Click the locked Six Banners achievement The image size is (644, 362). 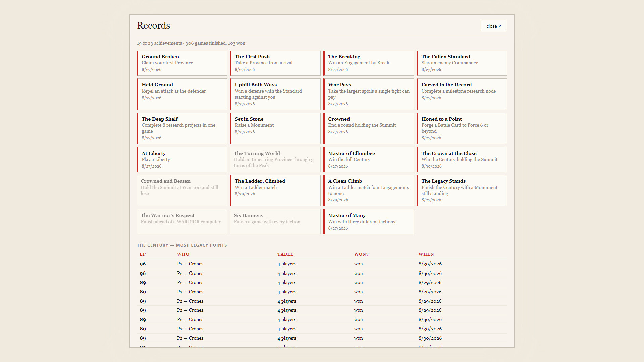[x=275, y=222]
